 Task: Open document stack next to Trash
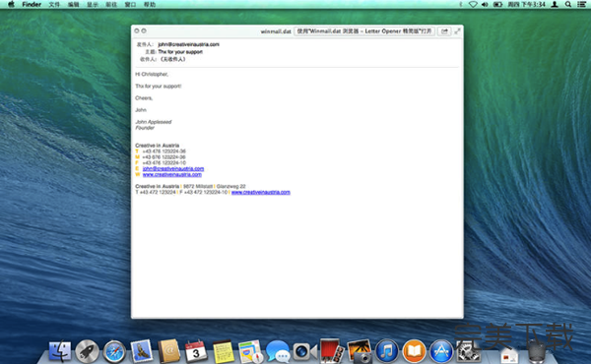509,354
